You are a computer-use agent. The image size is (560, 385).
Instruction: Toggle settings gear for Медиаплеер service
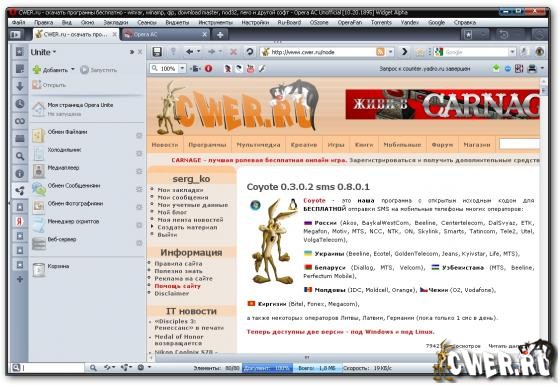(x=139, y=171)
